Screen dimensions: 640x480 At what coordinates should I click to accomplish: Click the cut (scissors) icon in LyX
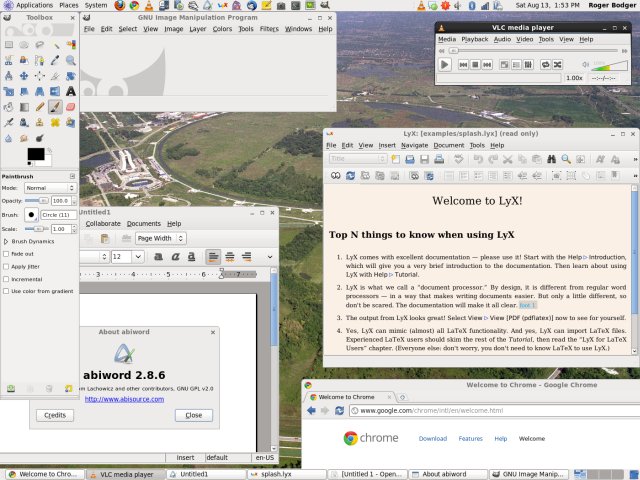(x=509, y=159)
